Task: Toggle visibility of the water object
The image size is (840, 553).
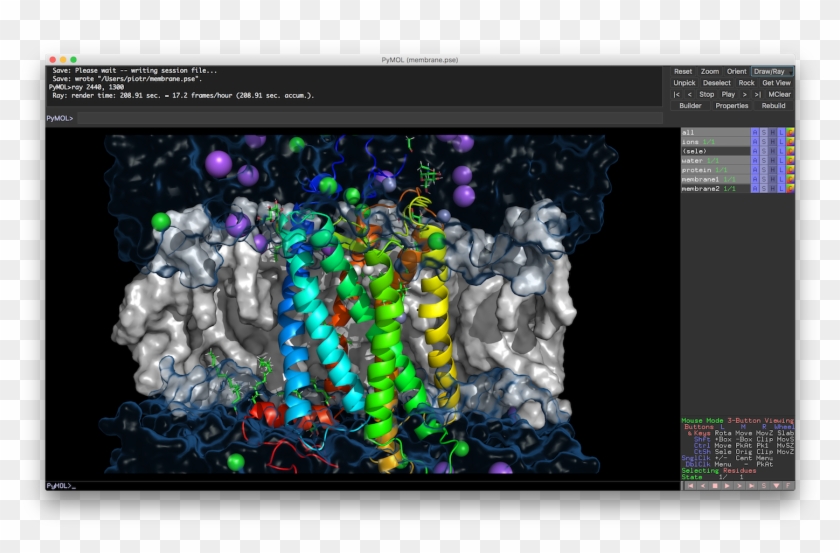Action: (716, 160)
